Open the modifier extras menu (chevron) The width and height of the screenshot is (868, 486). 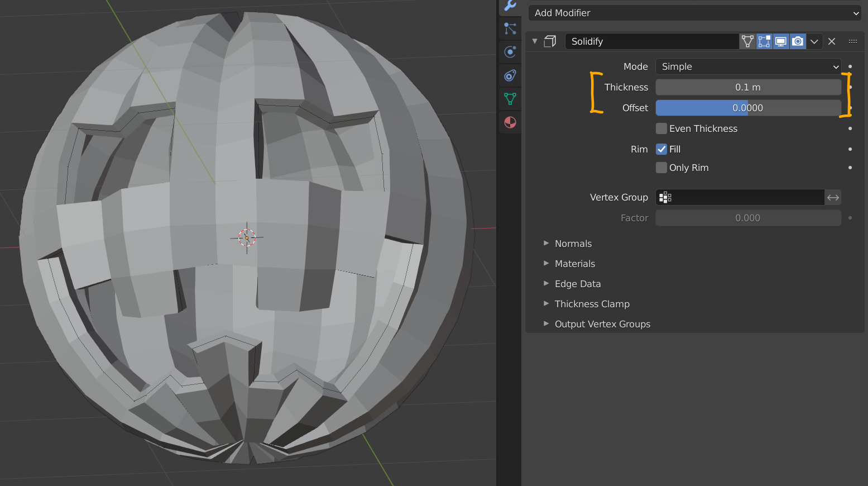[x=814, y=41]
